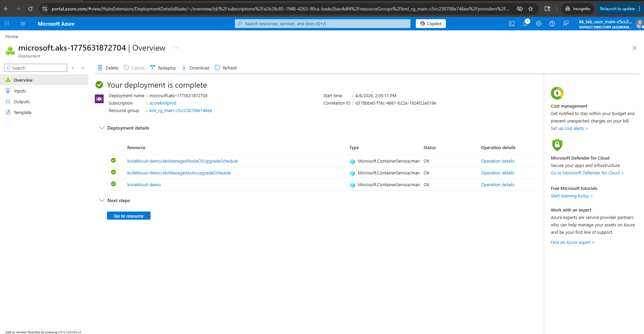Click the deployment cubes icon beside title

10,51
